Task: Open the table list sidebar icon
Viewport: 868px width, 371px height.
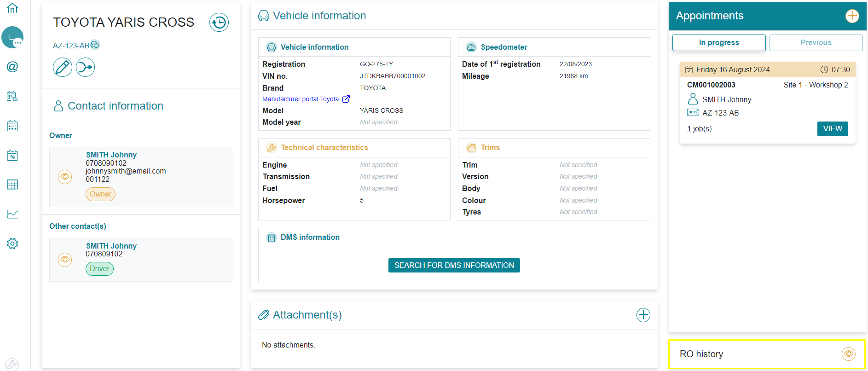Action: coord(12,185)
